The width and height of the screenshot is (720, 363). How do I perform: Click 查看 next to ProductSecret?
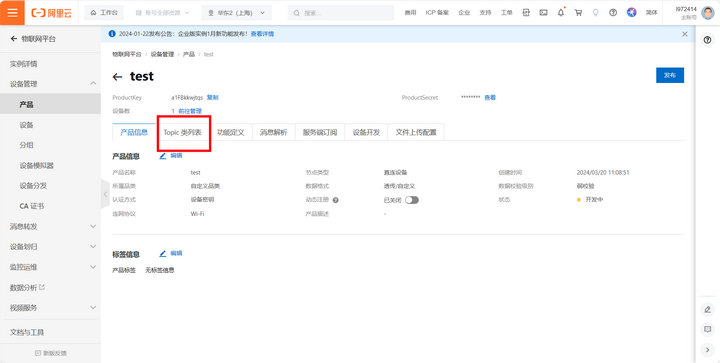490,98
